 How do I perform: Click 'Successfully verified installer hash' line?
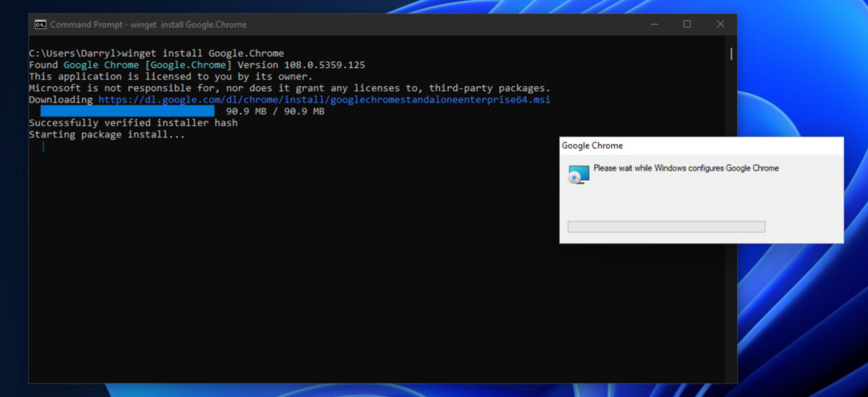pos(133,123)
